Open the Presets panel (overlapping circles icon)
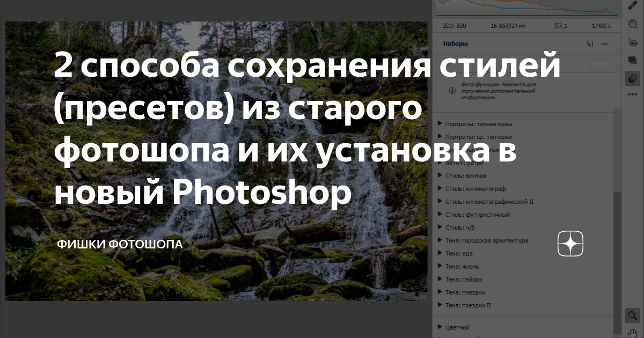 pos(633,78)
